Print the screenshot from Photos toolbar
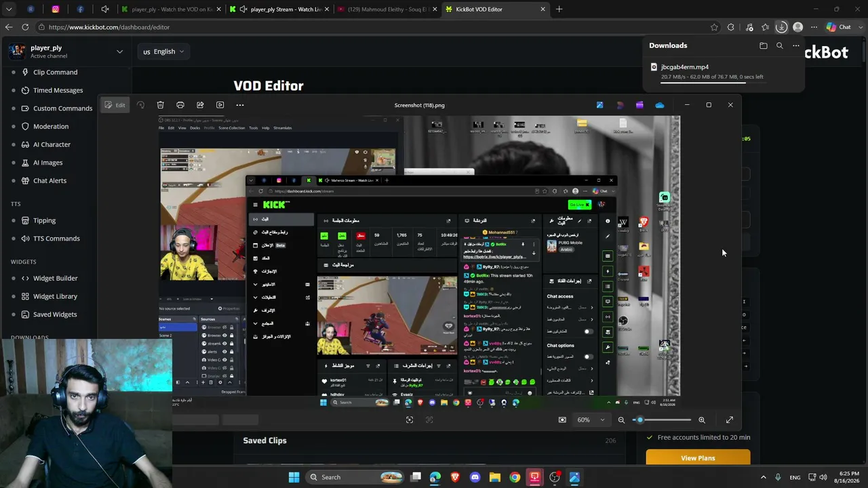 click(x=180, y=105)
